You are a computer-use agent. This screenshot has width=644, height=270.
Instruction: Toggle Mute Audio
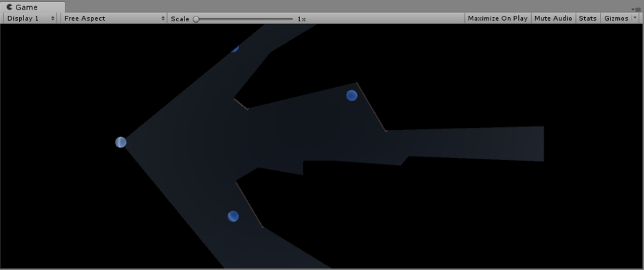coord(552,18)
